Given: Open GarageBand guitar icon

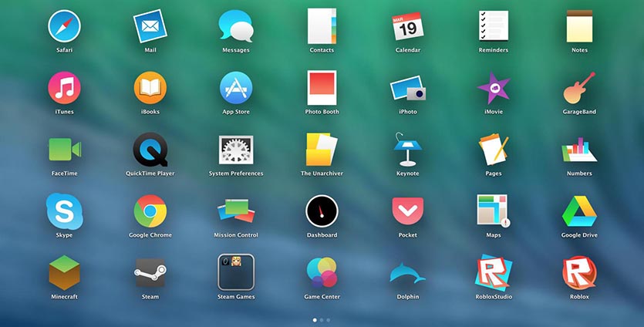Looking at the screenshot, I should pos(579,87).
